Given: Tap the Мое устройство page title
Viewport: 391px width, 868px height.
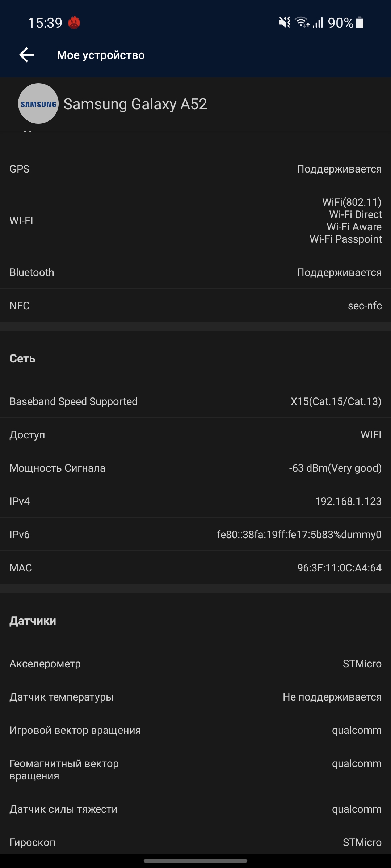Looking at the screenshot, I should (x=101, y=55).
